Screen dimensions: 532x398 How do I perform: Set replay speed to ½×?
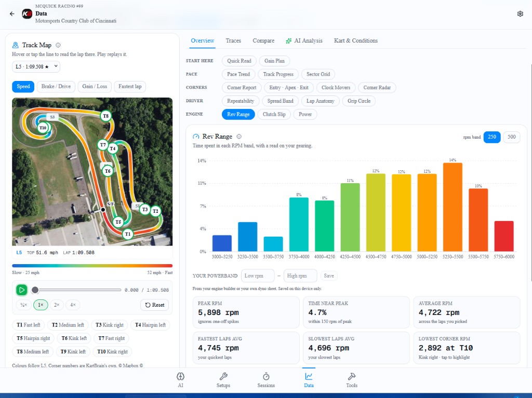[24, 305]
